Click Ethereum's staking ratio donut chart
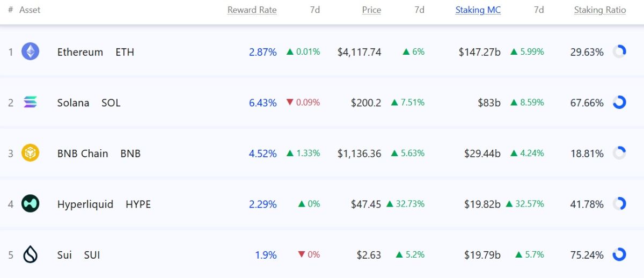 pos(619,52)
